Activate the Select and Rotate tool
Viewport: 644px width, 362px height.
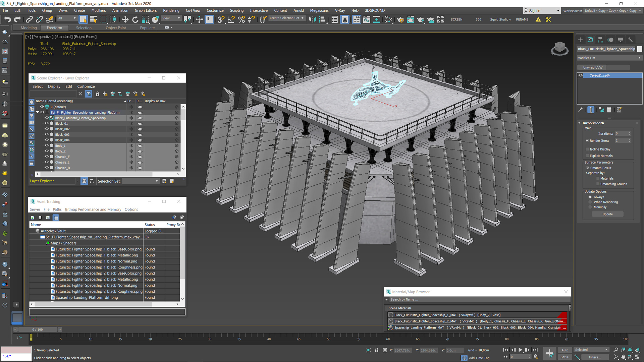pyautogui.click(x=135, y=19)
